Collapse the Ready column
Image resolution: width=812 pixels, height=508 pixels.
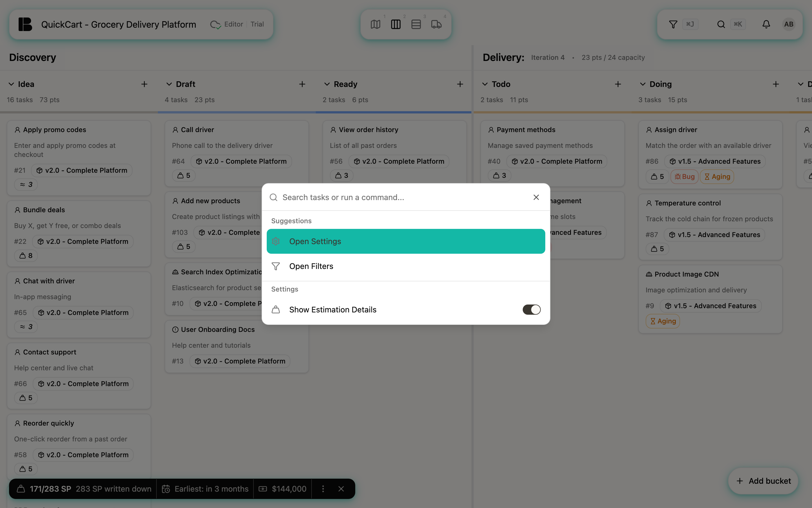coord(327,84)
